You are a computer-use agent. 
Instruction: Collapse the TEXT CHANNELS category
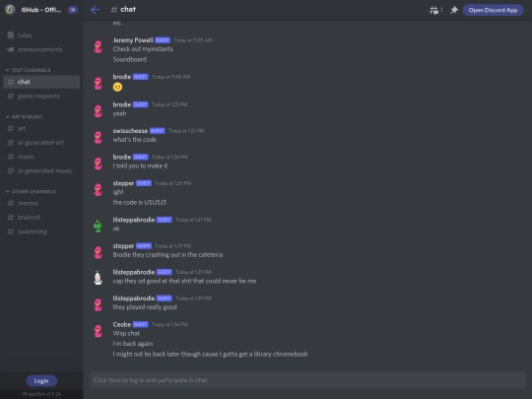click(x=29, y=70)
